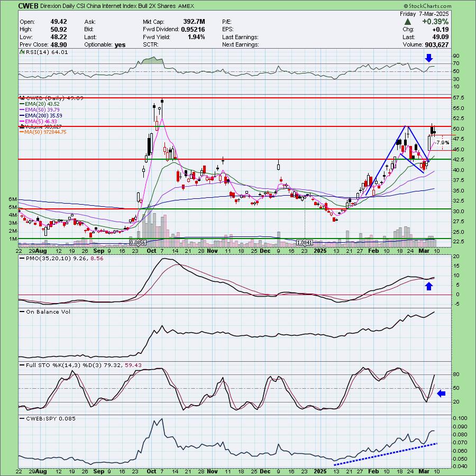476x476 pixels.
Task: Click the '1.0841' dividend marker label
Action: (305, 243)
